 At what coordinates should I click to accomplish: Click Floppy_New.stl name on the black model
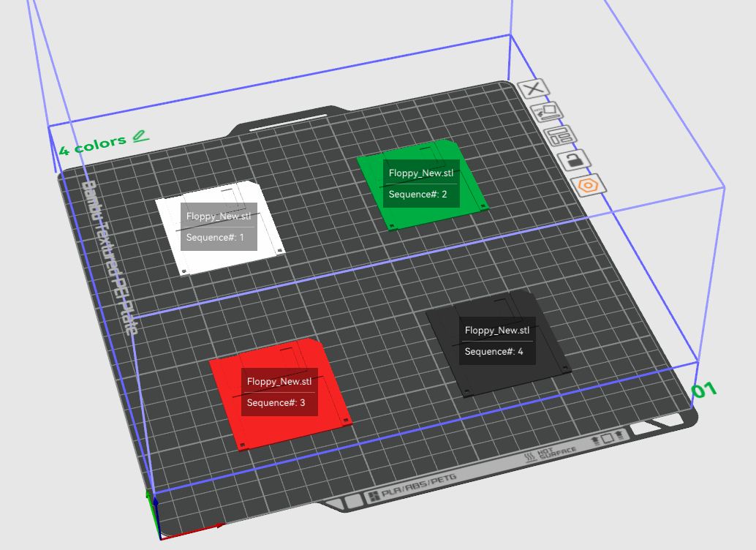click(496, 331)
